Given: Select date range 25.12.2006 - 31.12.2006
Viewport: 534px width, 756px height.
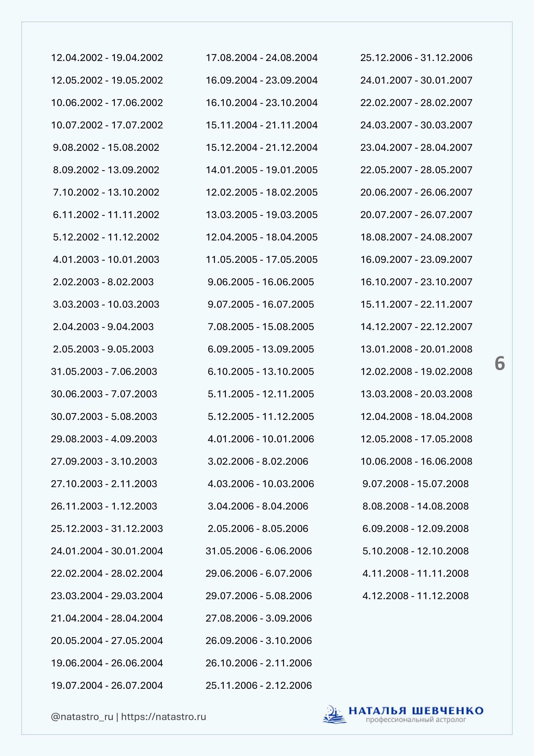Looking at the screenshot, I should pyautogui.click(x=416, y=58).
